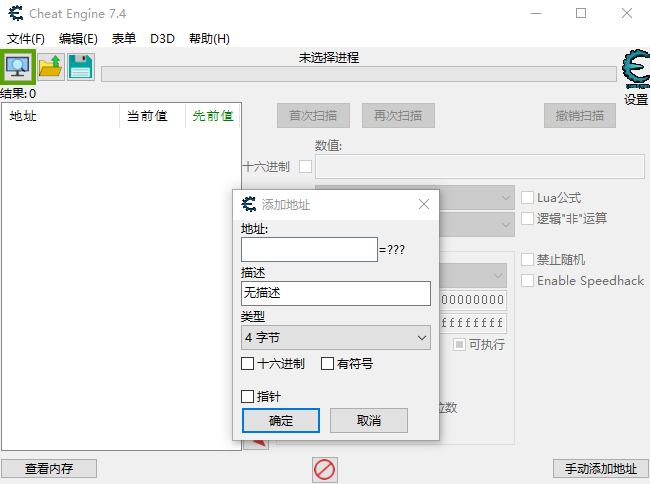
Task: Open the value type dropdown beside 逻辑"非"运算
Action: [x=477, y=224]
